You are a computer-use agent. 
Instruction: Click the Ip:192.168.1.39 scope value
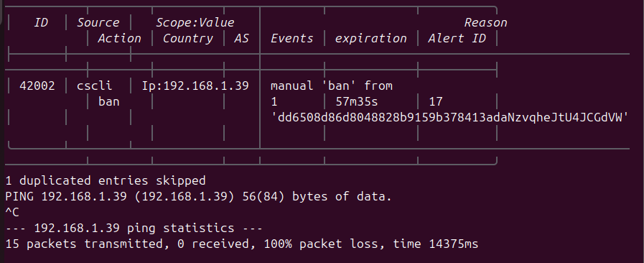point(195,86)
